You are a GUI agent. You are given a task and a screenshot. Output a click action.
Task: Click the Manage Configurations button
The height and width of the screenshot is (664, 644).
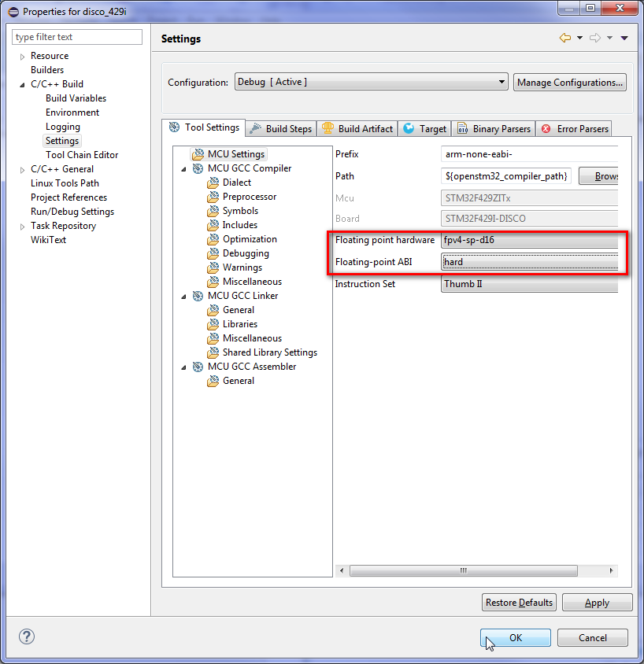pos(570,83)
